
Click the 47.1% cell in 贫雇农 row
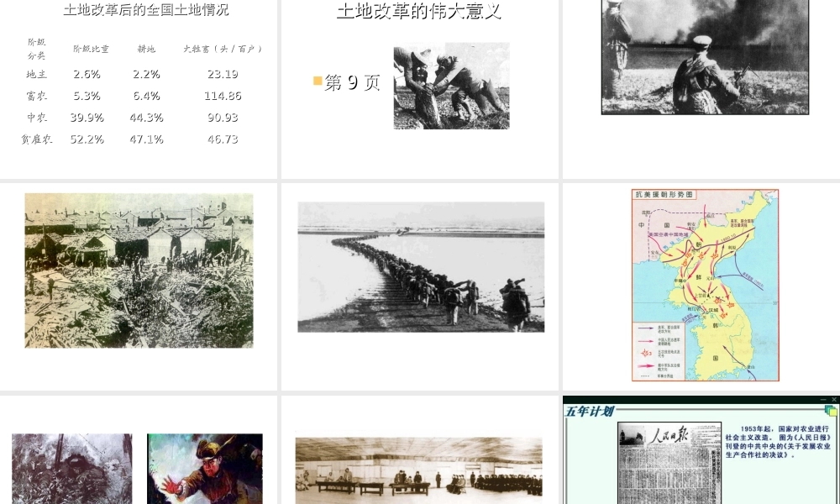146,139
